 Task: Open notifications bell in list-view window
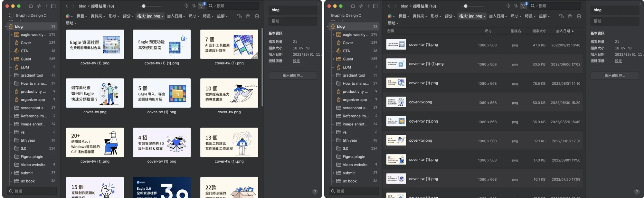pos(353,6)
